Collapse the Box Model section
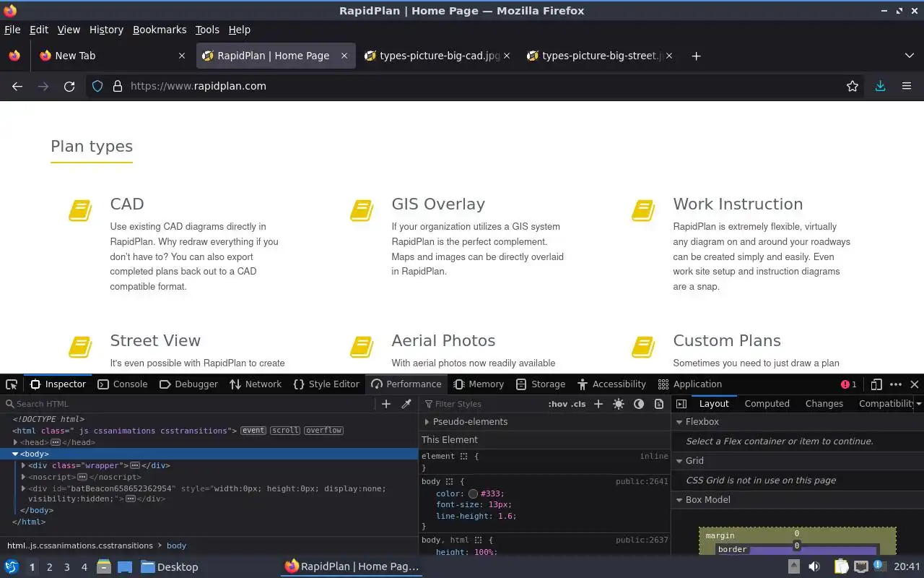924x578 pixels. 679,500
